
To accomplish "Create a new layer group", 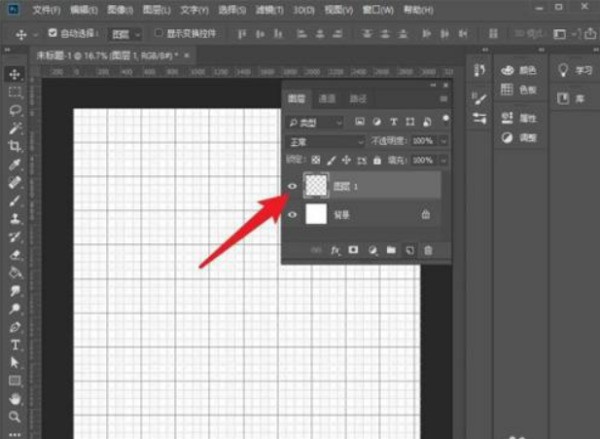I will coord(391,250).
